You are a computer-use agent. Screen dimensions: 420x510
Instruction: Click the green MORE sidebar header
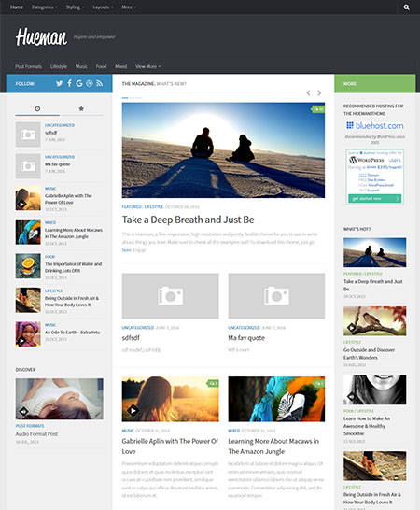(x=375, y=83)
